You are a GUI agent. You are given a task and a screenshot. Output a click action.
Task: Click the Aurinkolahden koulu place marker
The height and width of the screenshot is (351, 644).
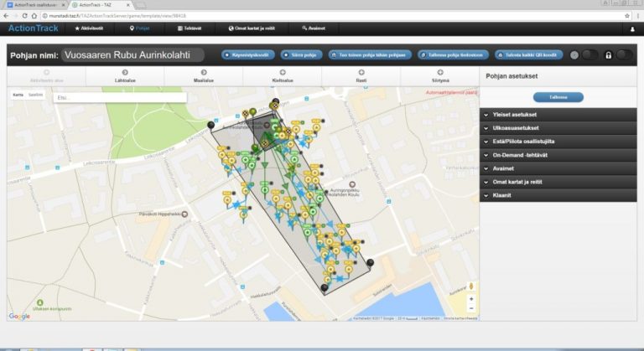(352, 185)
